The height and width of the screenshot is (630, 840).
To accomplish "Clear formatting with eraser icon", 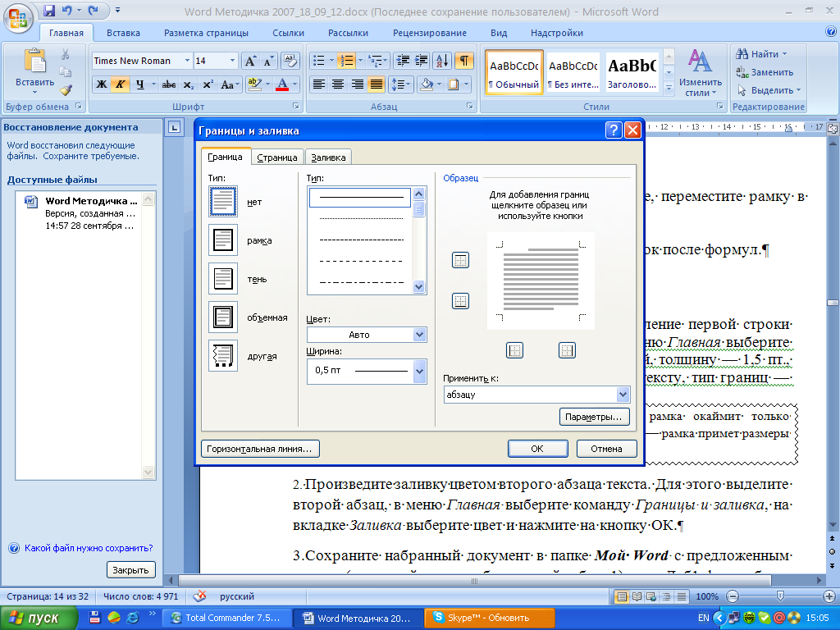I will 290,61.
